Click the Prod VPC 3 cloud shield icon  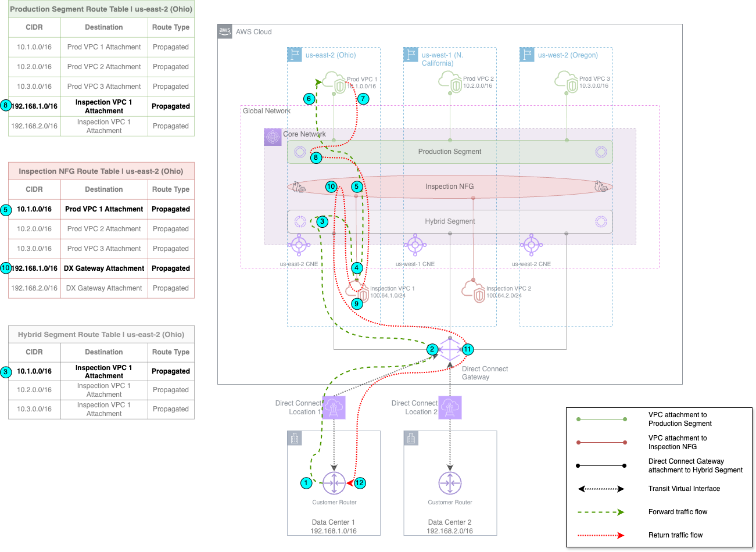pyautogui.click(x=567, y=82)
